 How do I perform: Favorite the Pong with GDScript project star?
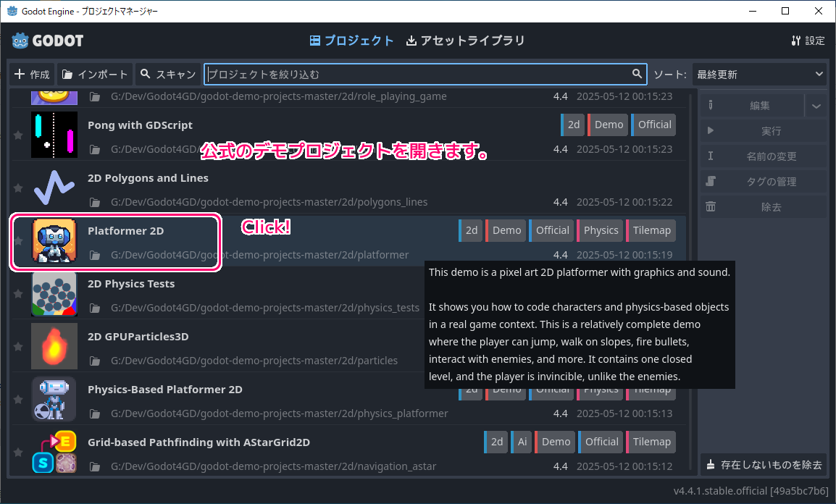coord(18,135)
